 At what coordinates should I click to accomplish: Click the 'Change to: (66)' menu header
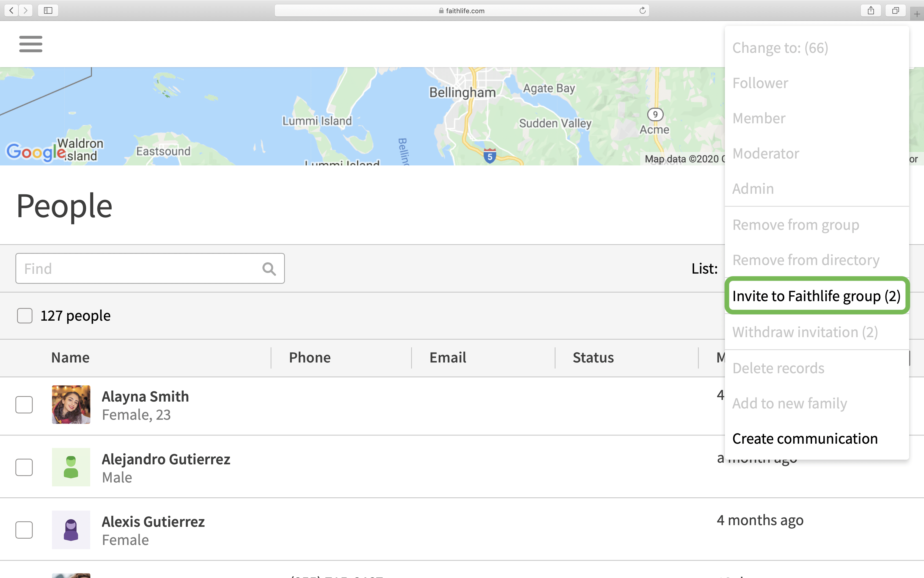coord(780,48)
